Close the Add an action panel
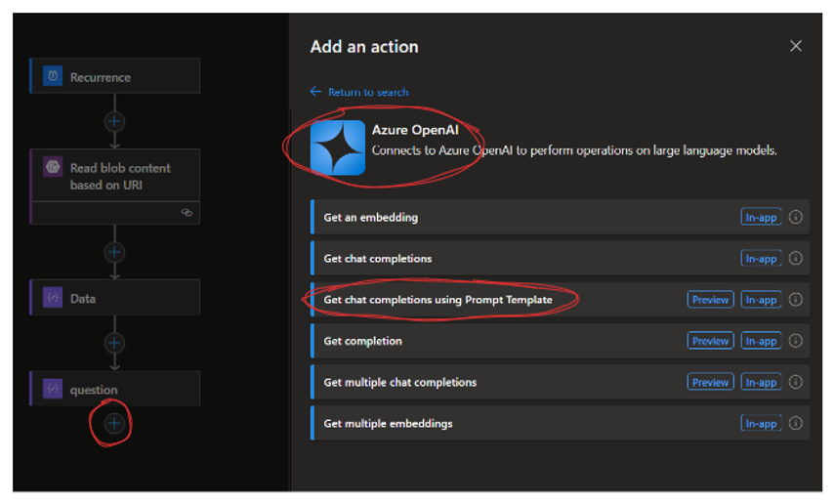 pyautogui.click(x=796, y=46)
